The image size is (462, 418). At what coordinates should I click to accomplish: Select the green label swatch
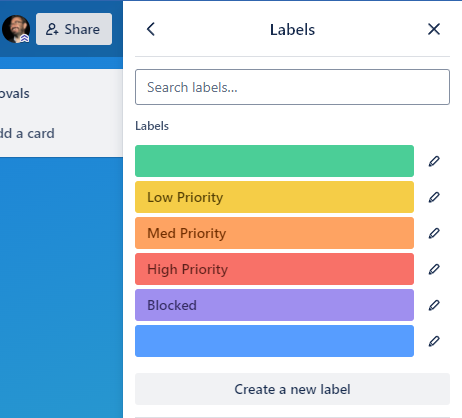[274, 161]
